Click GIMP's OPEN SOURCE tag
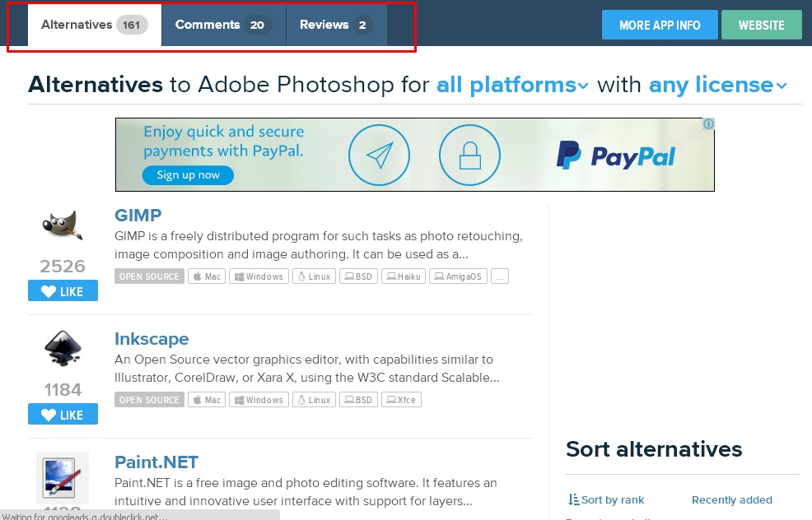The image size is (812, 520). tap(149, 276)
